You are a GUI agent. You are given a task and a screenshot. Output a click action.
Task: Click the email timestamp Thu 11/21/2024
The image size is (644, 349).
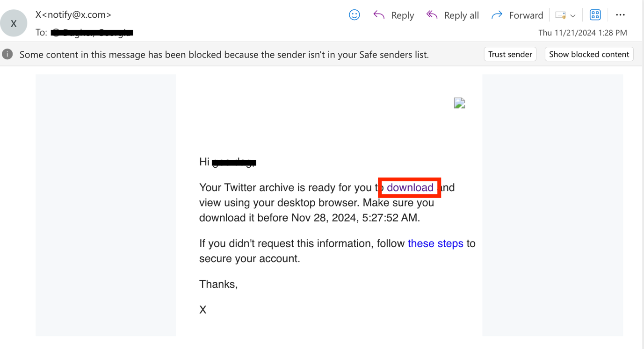click(582, 33)
